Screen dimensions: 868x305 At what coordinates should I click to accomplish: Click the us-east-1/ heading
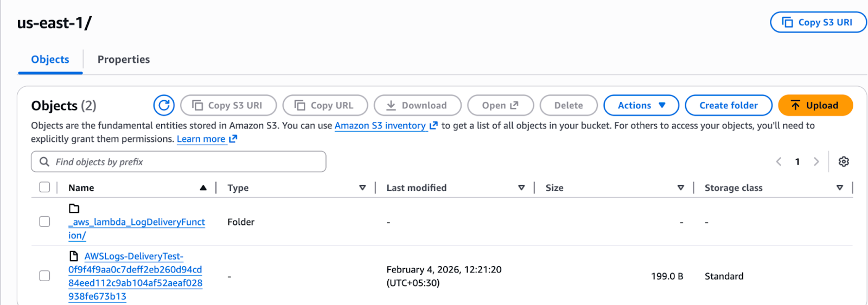pos(54,23)
